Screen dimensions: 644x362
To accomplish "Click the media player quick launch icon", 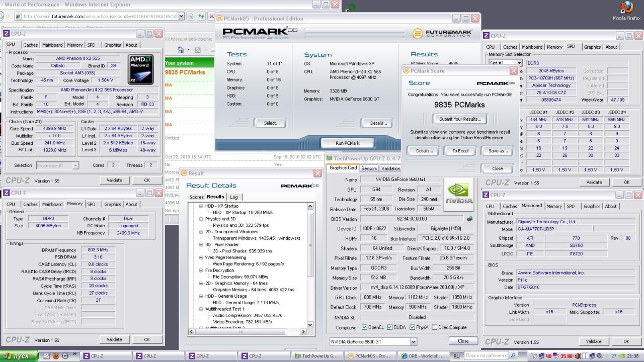I will pos(65,355).
